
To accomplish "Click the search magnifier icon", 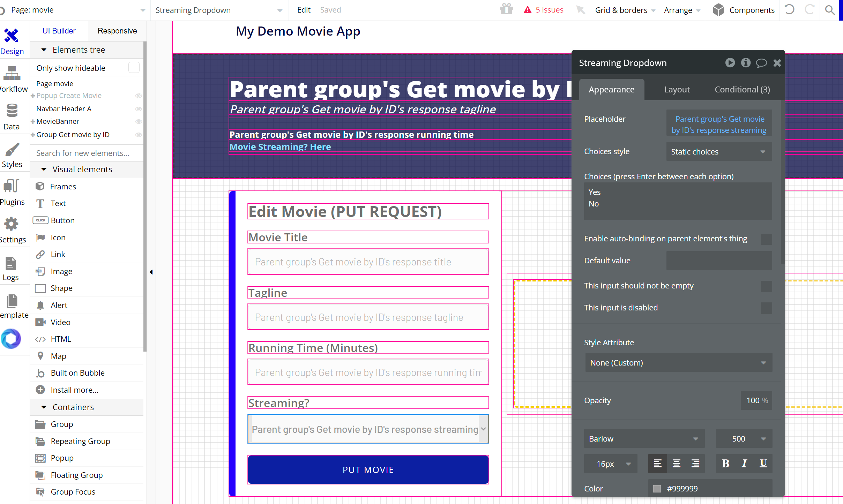I will [x=830, y=10].
